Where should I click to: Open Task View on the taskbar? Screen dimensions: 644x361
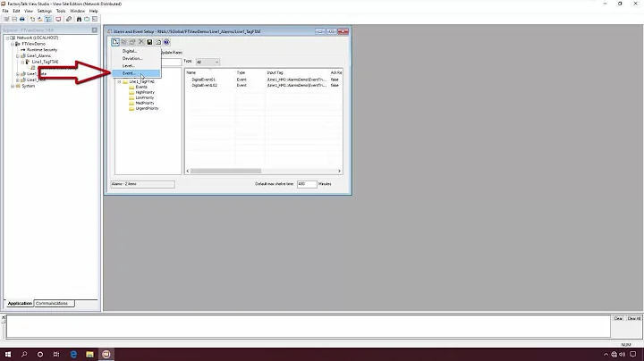[x=56, y=354]
